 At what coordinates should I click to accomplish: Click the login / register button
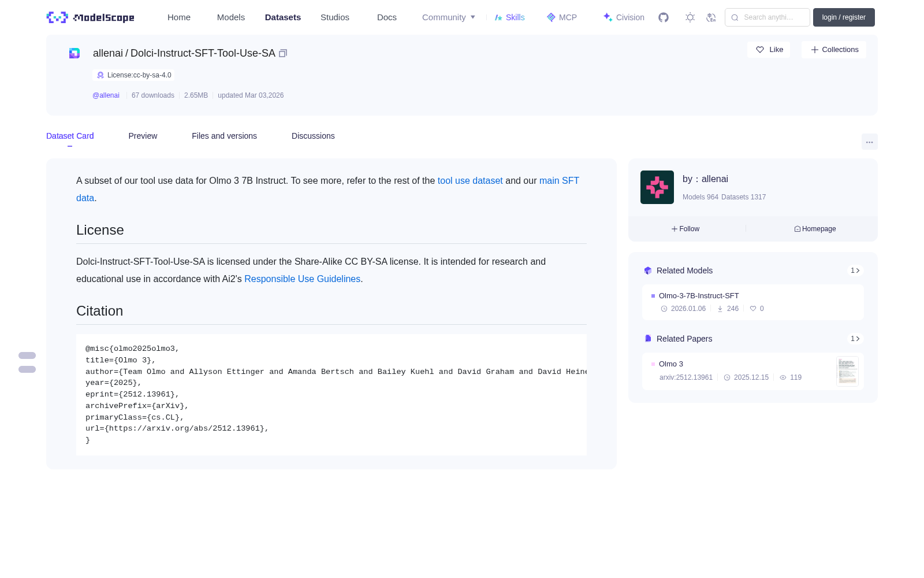[x=844, y=17]
